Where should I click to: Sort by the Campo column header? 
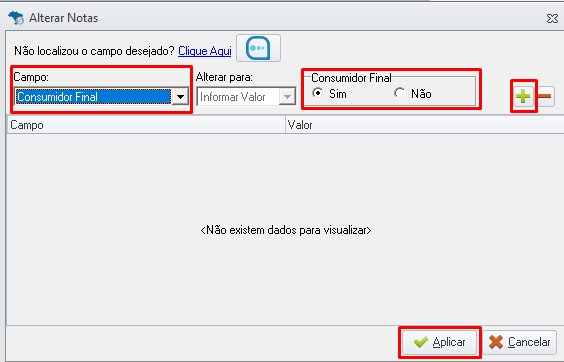tap(146, 125)
